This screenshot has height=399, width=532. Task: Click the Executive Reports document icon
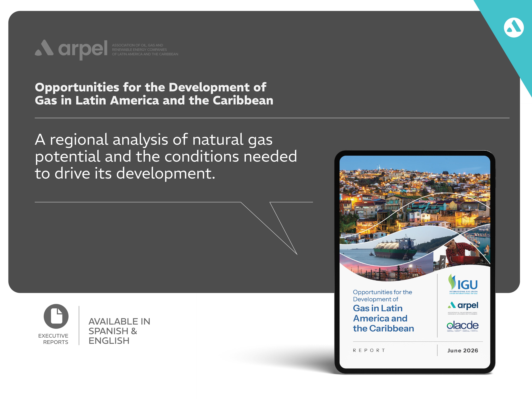(x=56, y=316)
